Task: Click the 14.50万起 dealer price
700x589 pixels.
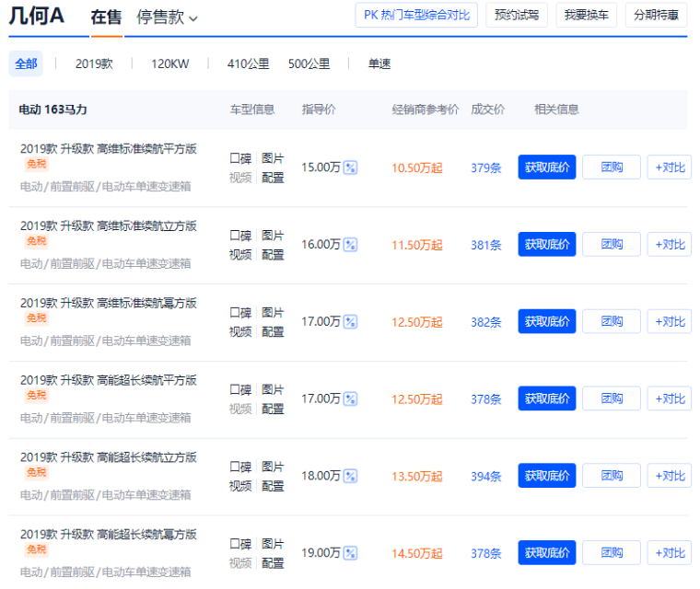Action: coord(417,554)
